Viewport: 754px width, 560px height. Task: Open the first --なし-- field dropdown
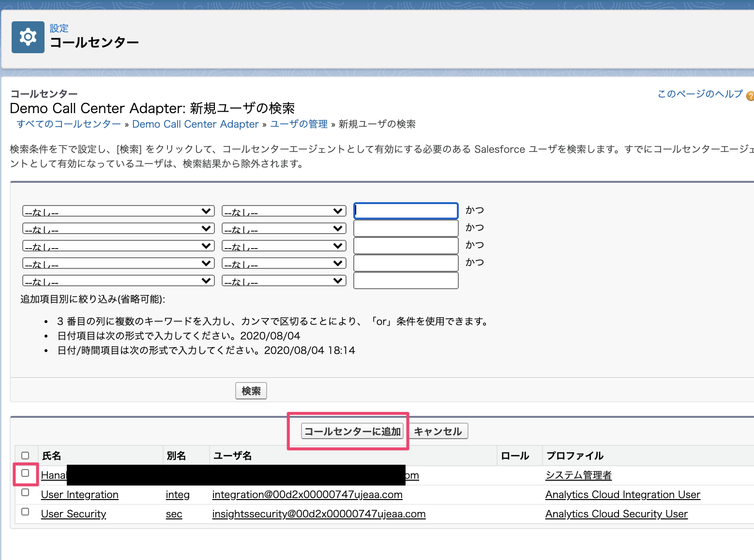coord(118,210)
